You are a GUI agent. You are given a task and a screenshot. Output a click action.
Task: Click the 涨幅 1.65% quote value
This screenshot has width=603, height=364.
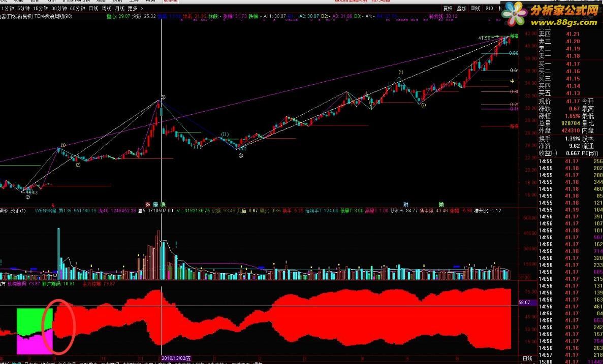point(573,116)
